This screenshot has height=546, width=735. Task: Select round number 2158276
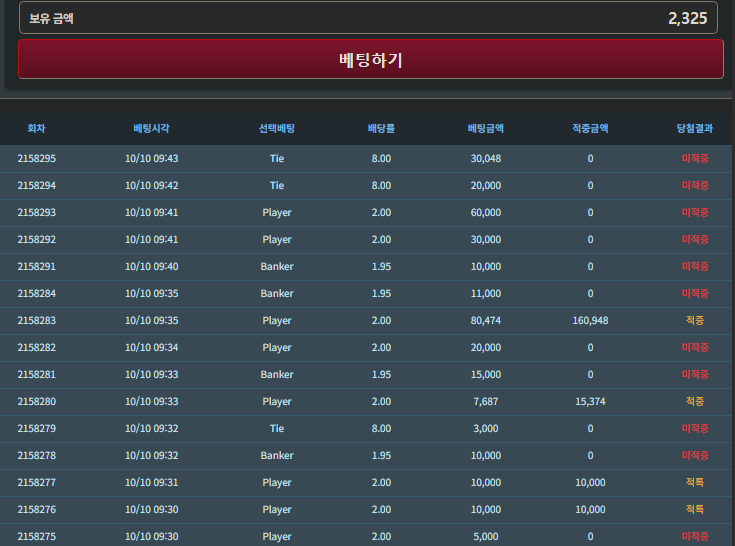point(37,509)
